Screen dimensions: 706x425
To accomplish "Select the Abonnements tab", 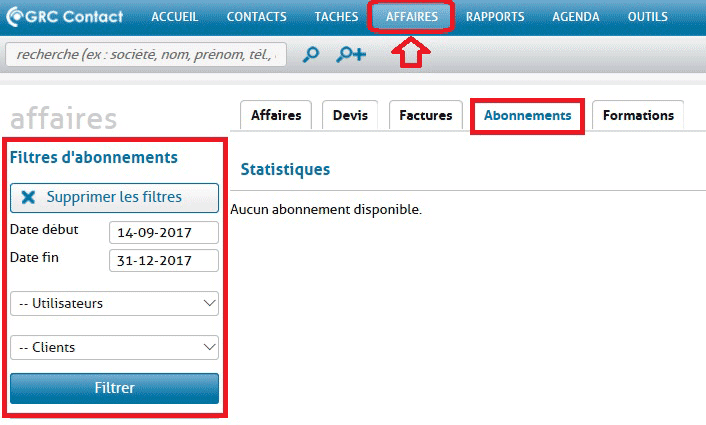I will (x=527, y=116).
